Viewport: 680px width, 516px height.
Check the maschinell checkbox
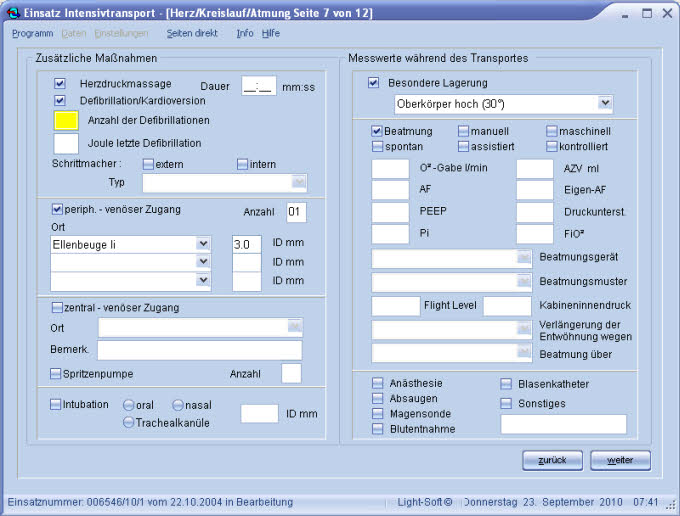pyautogui.click(x=551, y=131)
